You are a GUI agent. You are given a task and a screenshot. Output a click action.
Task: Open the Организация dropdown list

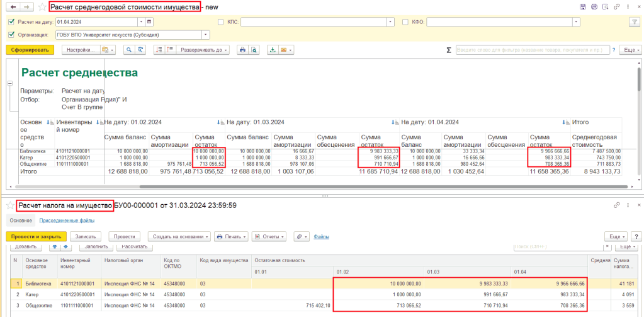(206, 35)
